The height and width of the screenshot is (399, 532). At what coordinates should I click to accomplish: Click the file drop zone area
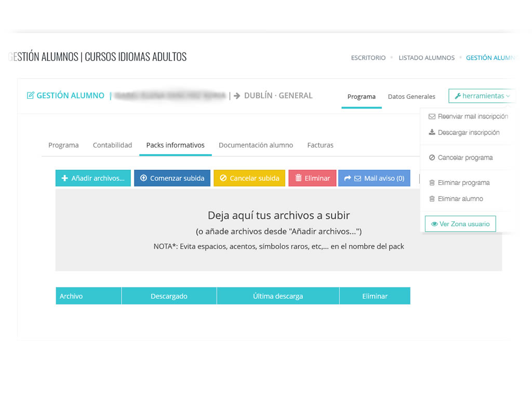278,230
